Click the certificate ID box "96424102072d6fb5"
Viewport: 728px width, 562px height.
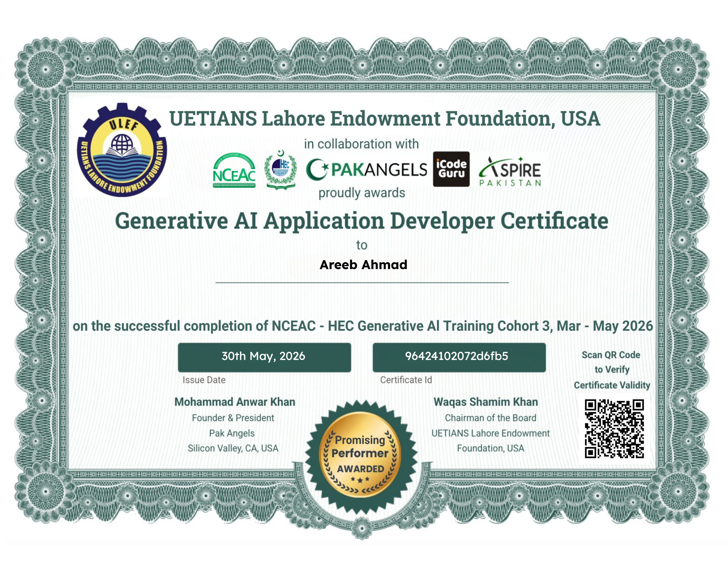tap(459, 357)
